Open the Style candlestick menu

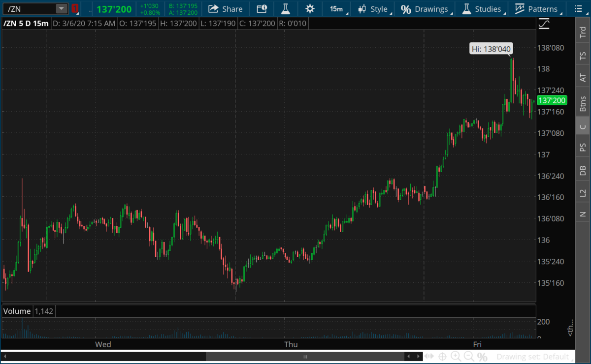click(373, 9)
